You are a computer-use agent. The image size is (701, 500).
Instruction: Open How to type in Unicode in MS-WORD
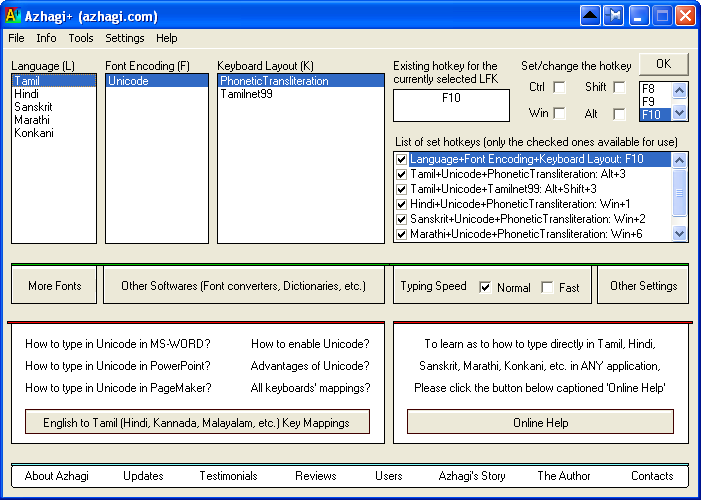click(118, 344)
